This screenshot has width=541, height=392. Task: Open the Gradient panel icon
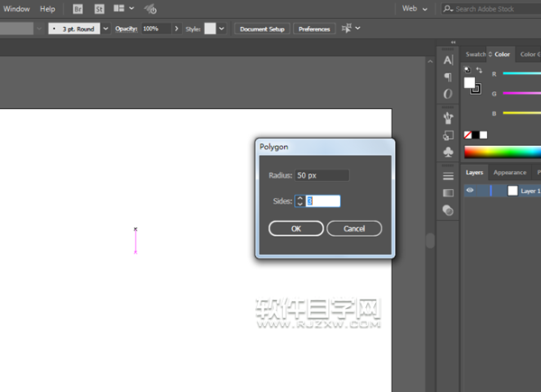448,192
